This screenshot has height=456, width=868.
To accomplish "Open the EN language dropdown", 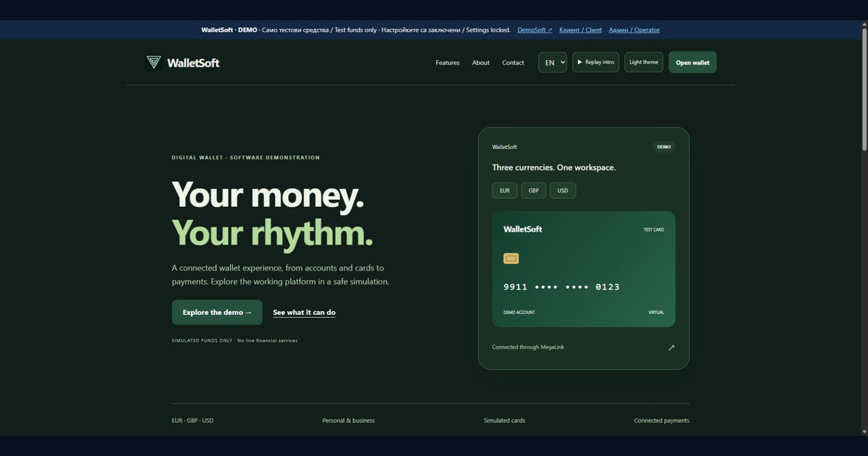I will click(553, 62).
